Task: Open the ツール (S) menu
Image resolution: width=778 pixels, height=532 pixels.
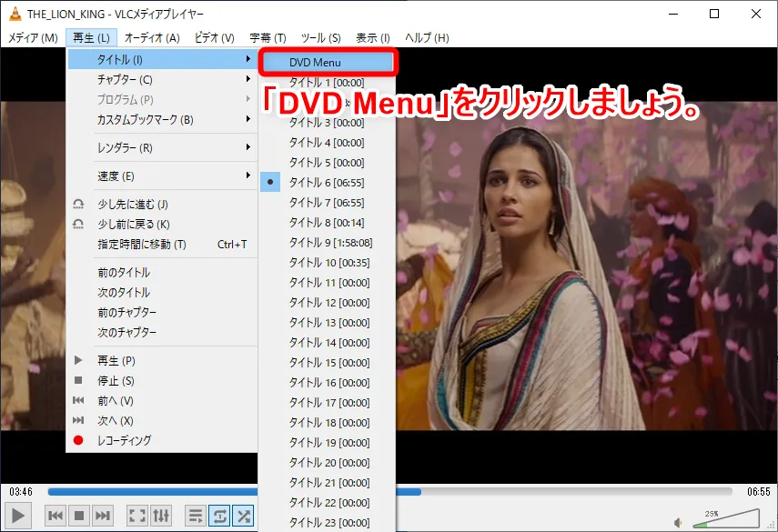Action: (x=320, y=37)
